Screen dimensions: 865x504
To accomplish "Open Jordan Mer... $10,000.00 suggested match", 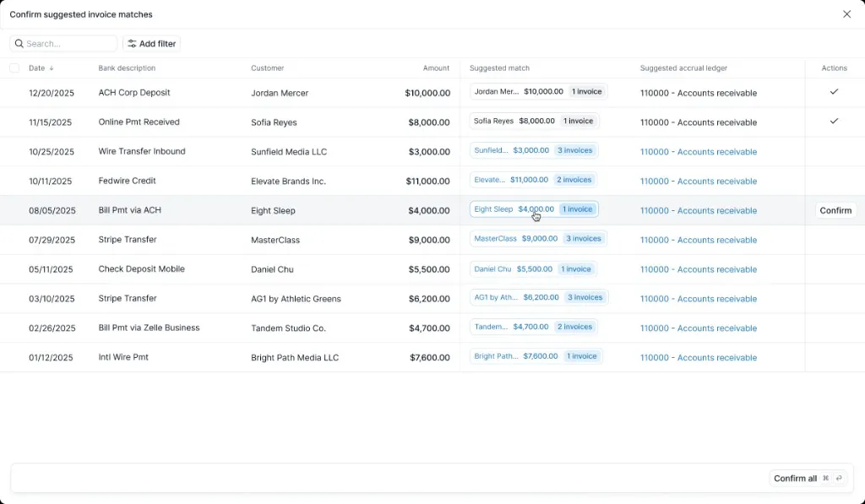I will [x=538, y=91].
